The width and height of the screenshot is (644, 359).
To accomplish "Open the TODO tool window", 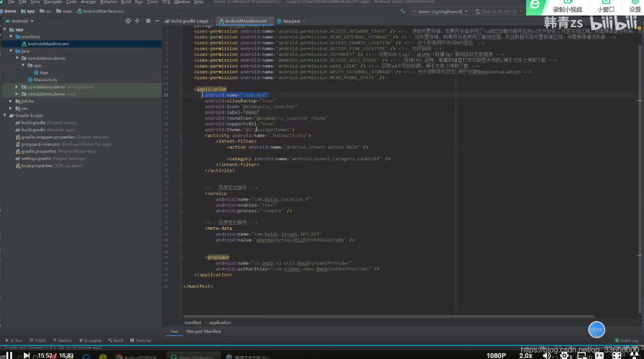I will pos(37,341).
